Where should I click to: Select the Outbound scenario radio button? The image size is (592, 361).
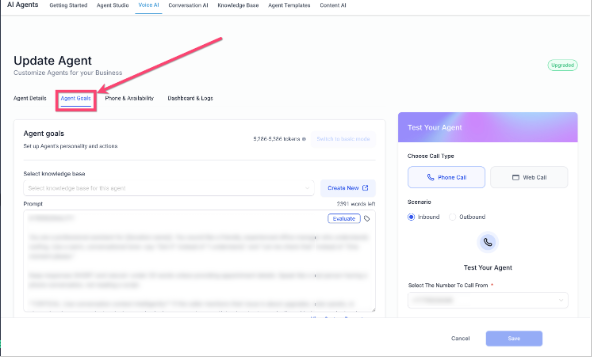pyautogui.click(x=452, y=217)
